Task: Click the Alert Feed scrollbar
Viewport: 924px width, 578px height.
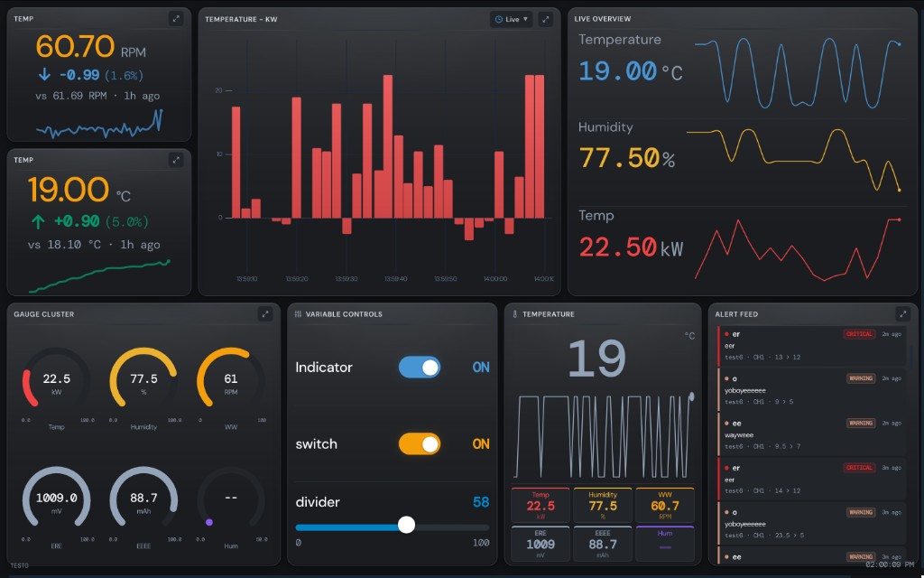Action: 911,357
